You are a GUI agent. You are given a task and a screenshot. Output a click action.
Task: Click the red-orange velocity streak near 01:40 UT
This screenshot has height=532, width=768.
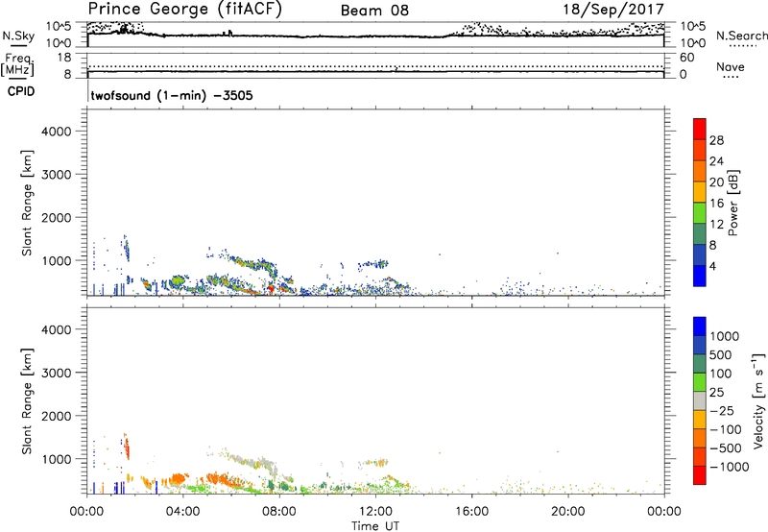[x=127, y=447]
